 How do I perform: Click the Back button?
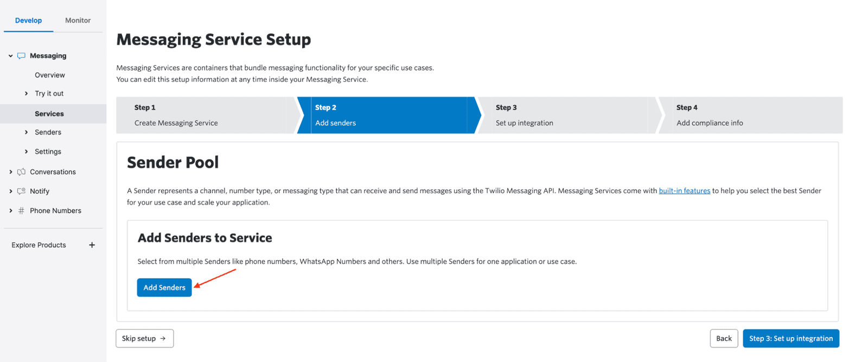(x=724, y=339)
